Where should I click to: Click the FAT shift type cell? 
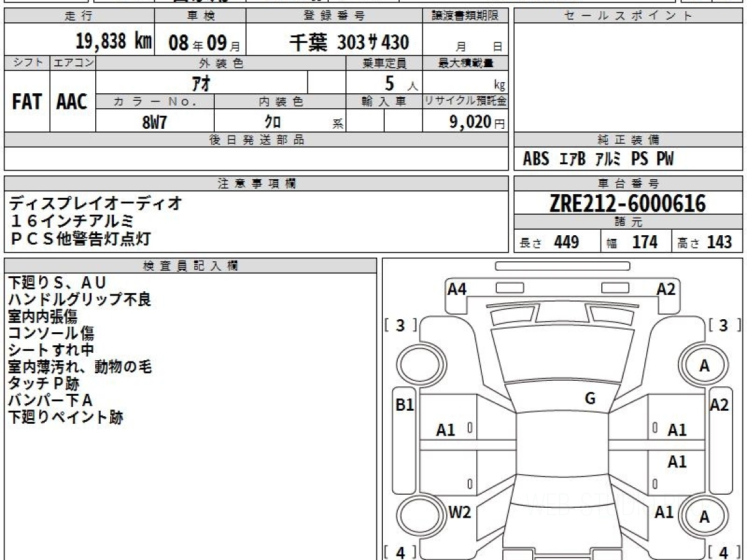(x=27, y=102)
